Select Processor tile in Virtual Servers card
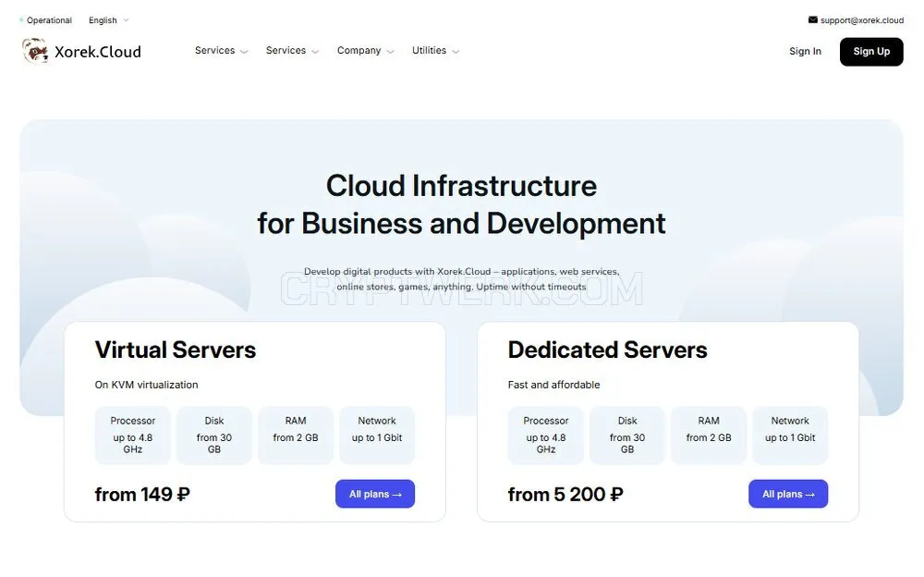This screenshot has width=924, height=577. (x=132, y=435)
